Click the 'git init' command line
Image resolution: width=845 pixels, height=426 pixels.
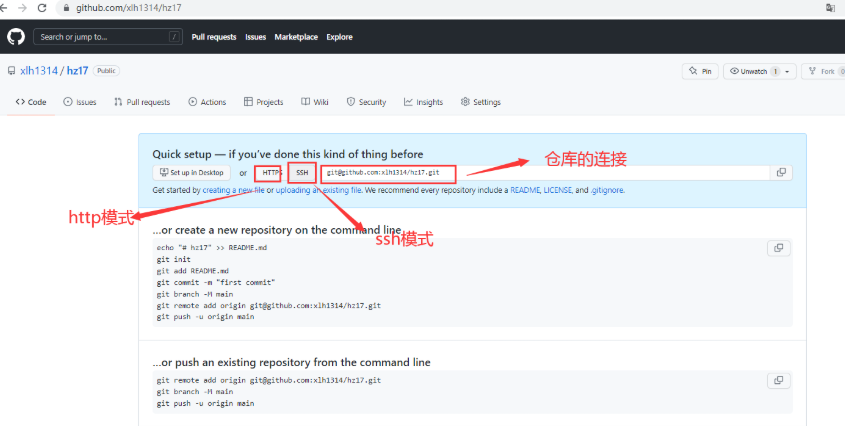(174, 259)
